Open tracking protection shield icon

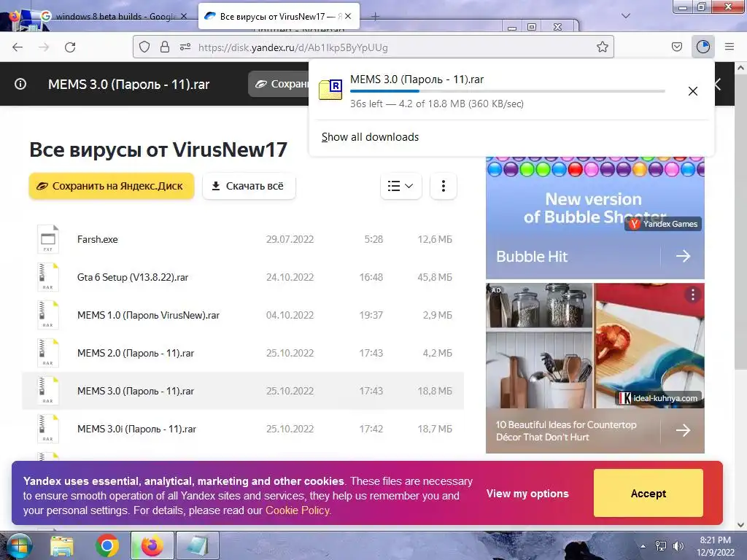(x=144, y=47)
